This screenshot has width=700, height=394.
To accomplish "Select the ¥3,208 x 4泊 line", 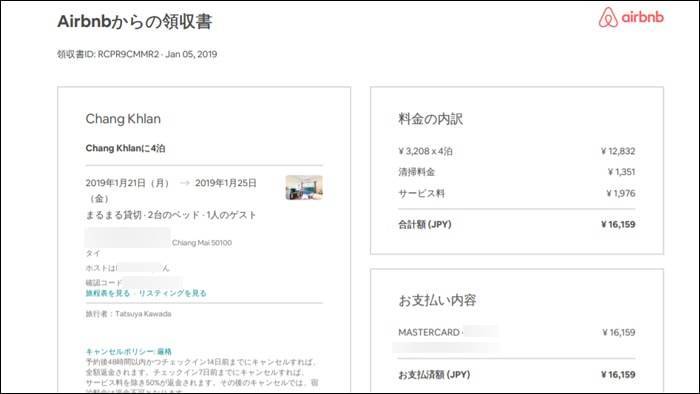I will coord(425,151).
